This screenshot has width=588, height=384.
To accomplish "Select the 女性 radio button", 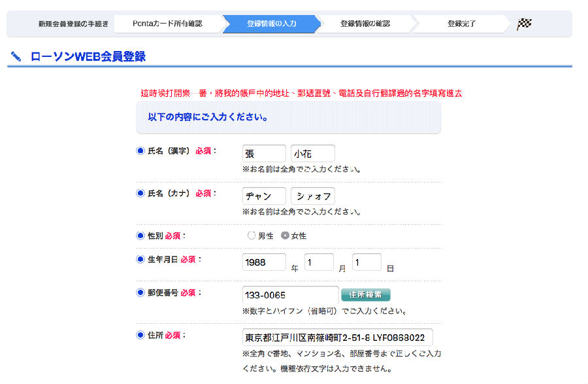I will [x=285, y=236].
